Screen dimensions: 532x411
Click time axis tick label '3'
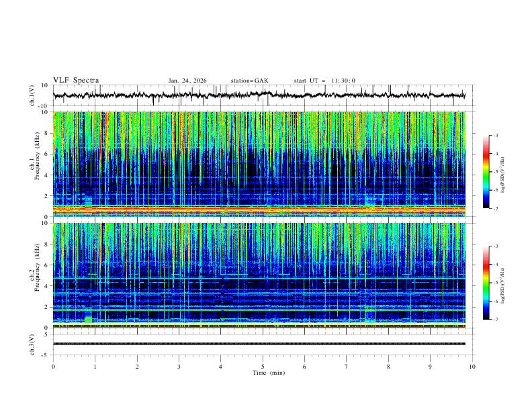click(x=179, y=367)
